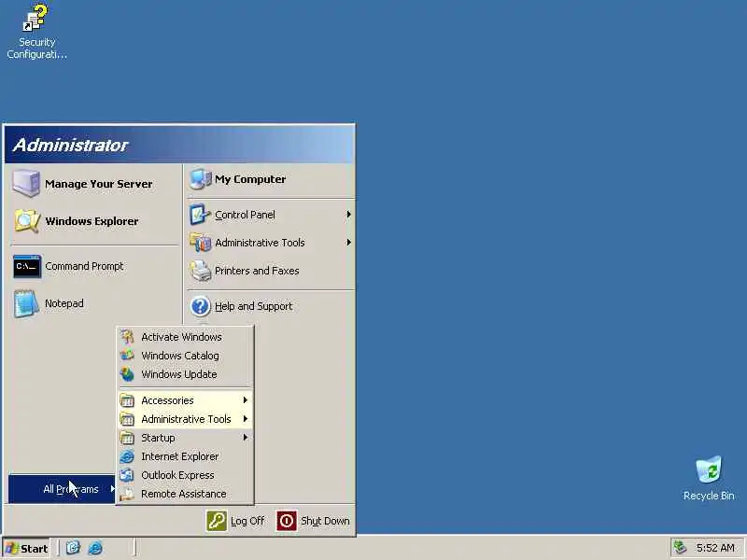Click the Windows Catalog icon
The width and height of the screenshot is (747, 560).
[127, 356]
